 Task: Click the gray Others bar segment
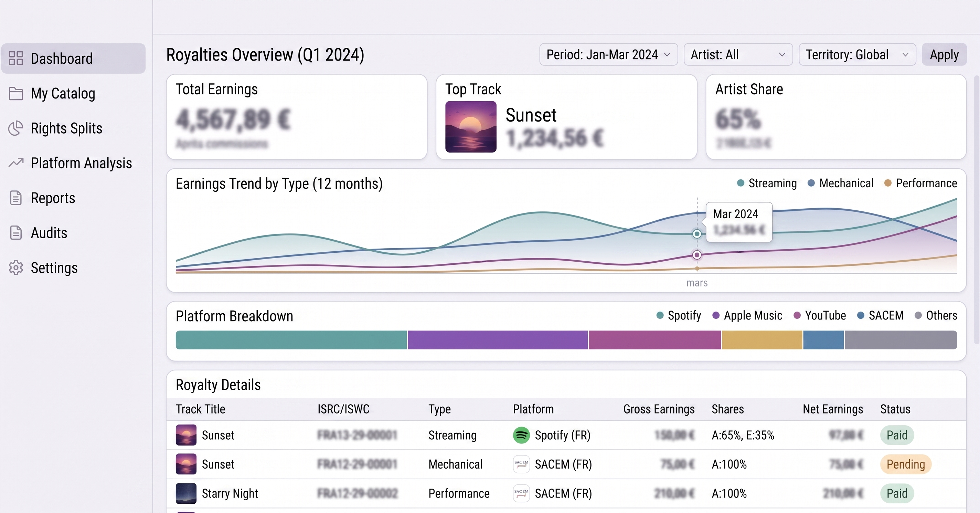tap(901, 340)
